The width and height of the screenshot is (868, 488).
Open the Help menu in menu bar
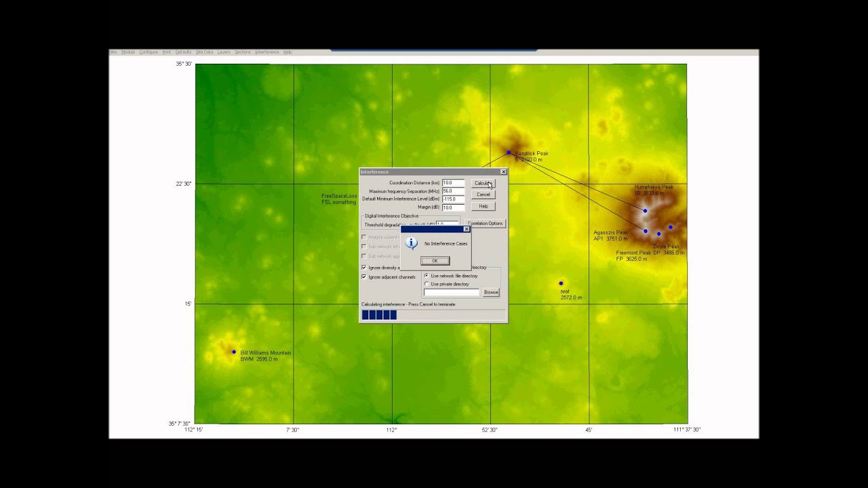288,52
